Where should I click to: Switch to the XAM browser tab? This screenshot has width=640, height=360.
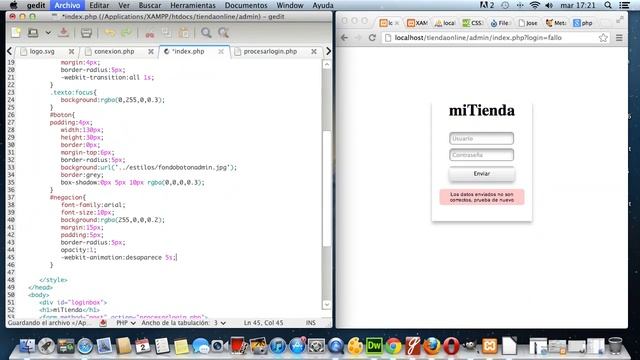coord(418,23)
